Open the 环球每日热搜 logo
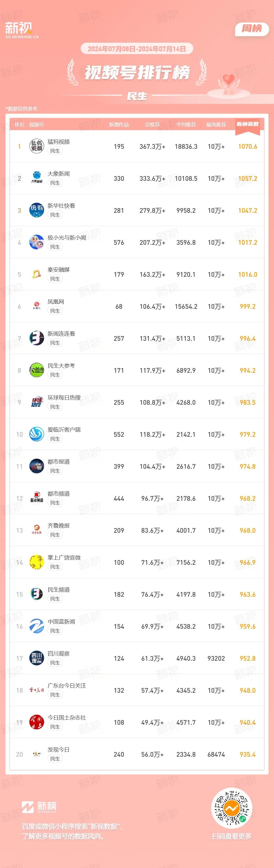 (x=36, y=402)
